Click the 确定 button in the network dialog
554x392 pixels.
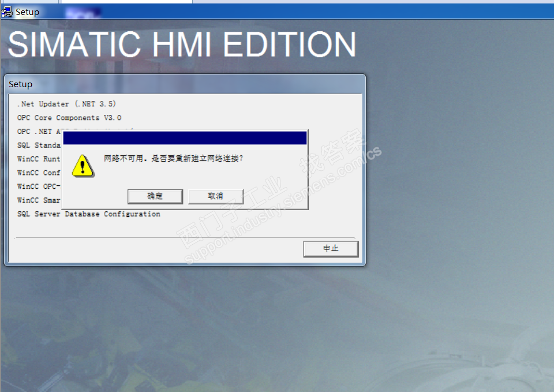point(155,196)
